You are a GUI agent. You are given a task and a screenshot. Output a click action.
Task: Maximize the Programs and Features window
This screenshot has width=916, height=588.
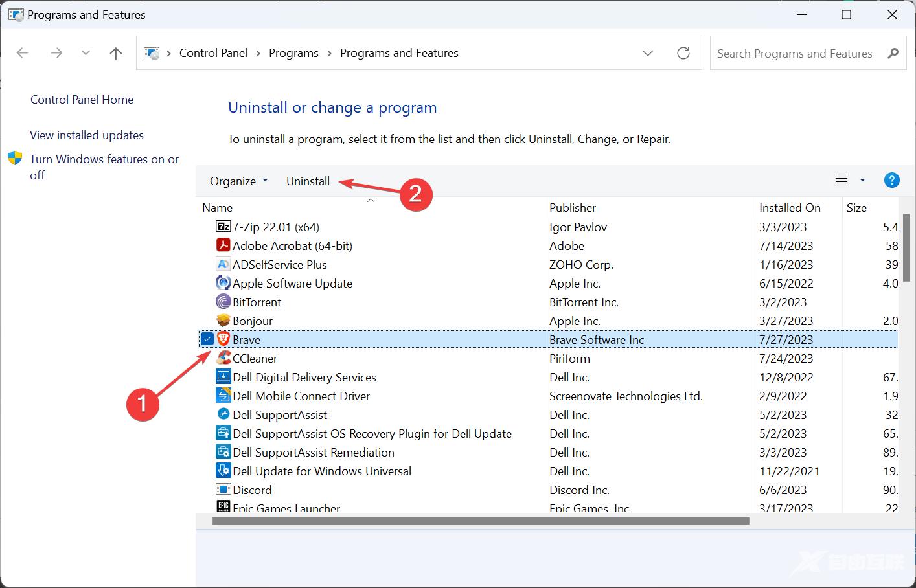pos(846,14)
